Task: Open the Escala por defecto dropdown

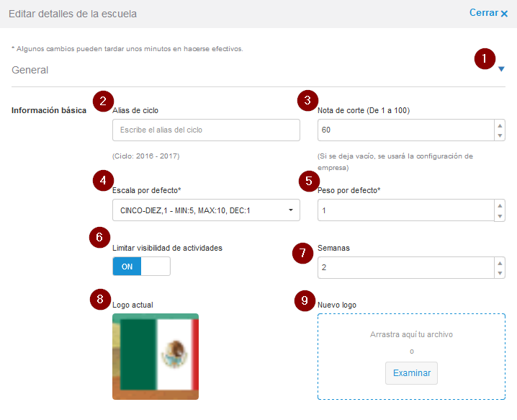Action: click(x=206, y=210)
